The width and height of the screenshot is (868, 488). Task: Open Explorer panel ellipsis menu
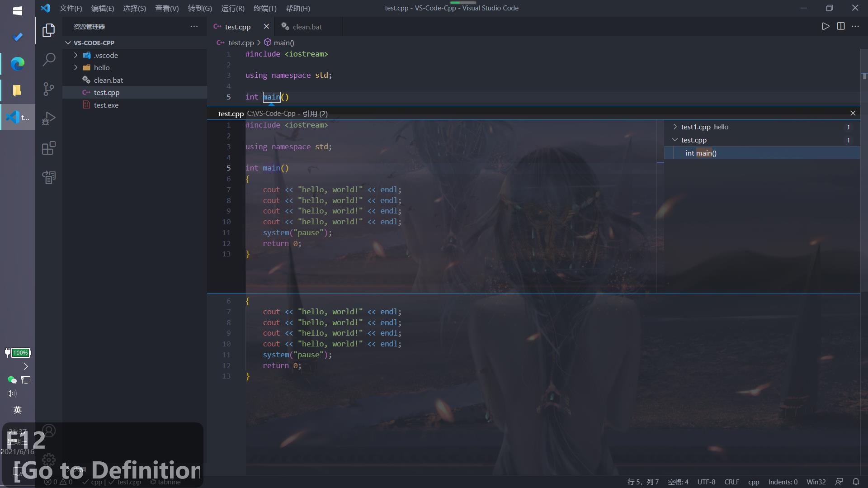[x=194, y=26]
